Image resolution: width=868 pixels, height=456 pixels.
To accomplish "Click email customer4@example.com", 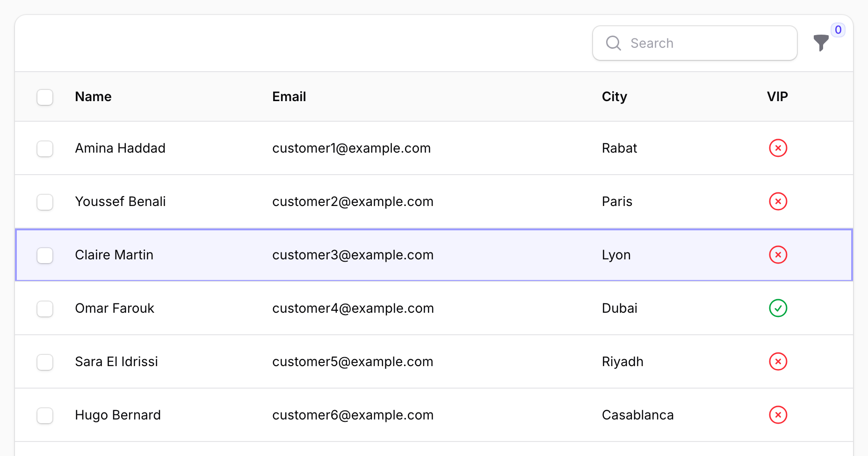I will click(x=353, y=308).
